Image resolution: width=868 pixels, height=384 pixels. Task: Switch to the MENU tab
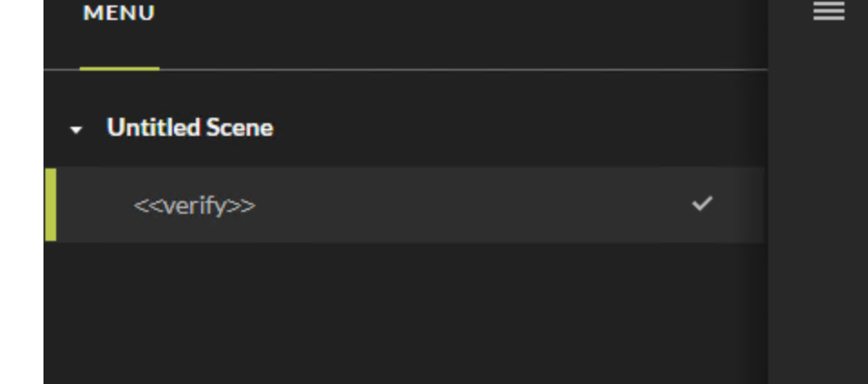pyautogui.click(x=119, y=14)
